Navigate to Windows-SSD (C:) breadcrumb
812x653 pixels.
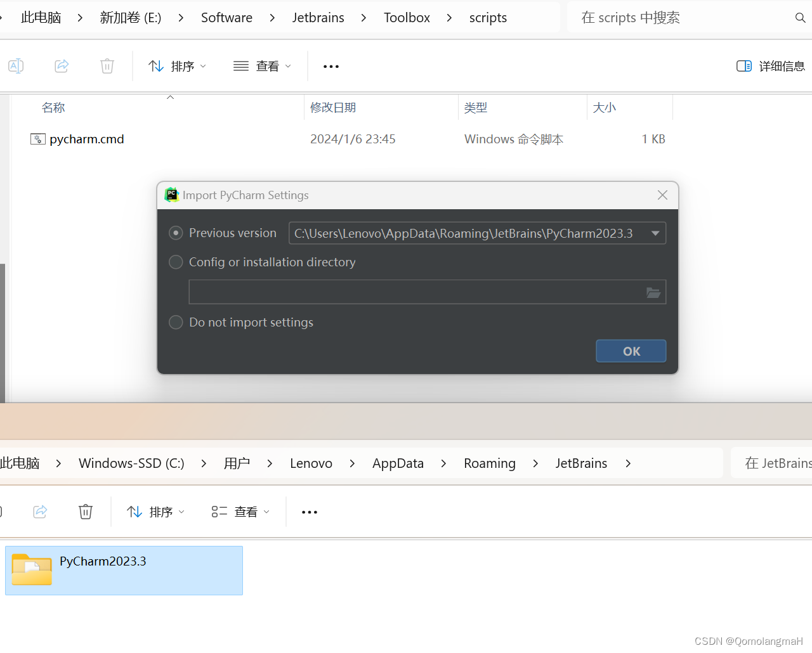pyautogui.click(x=131, y=463)
